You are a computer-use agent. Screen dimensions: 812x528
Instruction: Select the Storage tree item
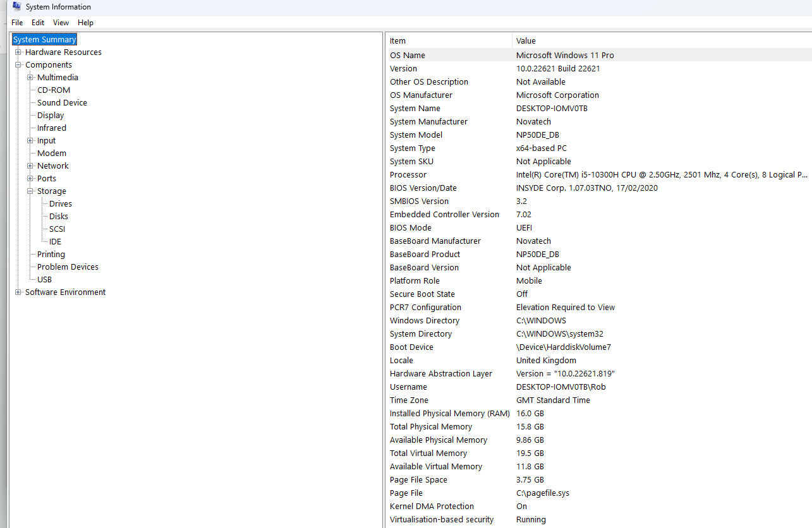pyautogui.click(x=51, y=191)
